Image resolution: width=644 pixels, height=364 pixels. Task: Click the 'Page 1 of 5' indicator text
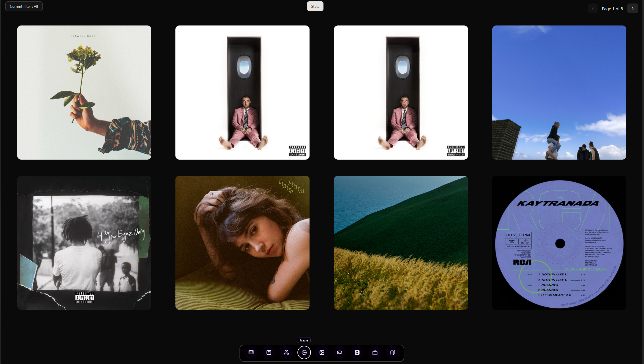tap(612, 9)
